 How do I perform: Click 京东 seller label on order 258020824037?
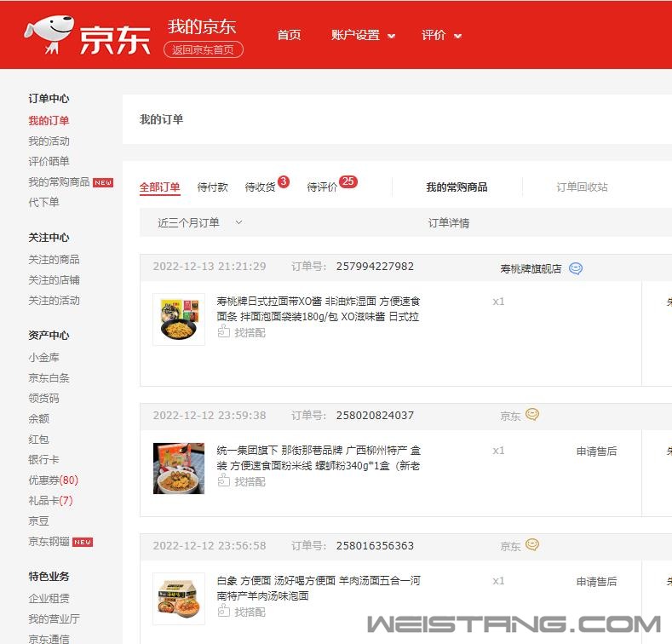tap(510, 417)
